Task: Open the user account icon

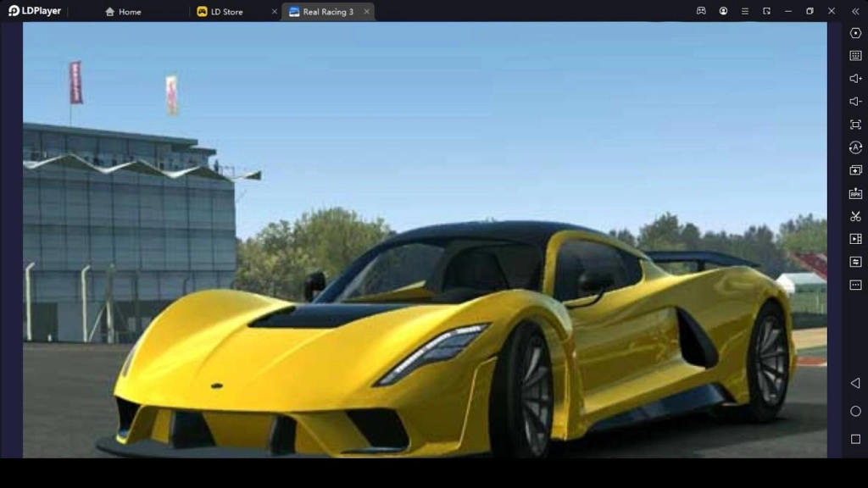Action: pyautogui.click(x=722, y=11)
